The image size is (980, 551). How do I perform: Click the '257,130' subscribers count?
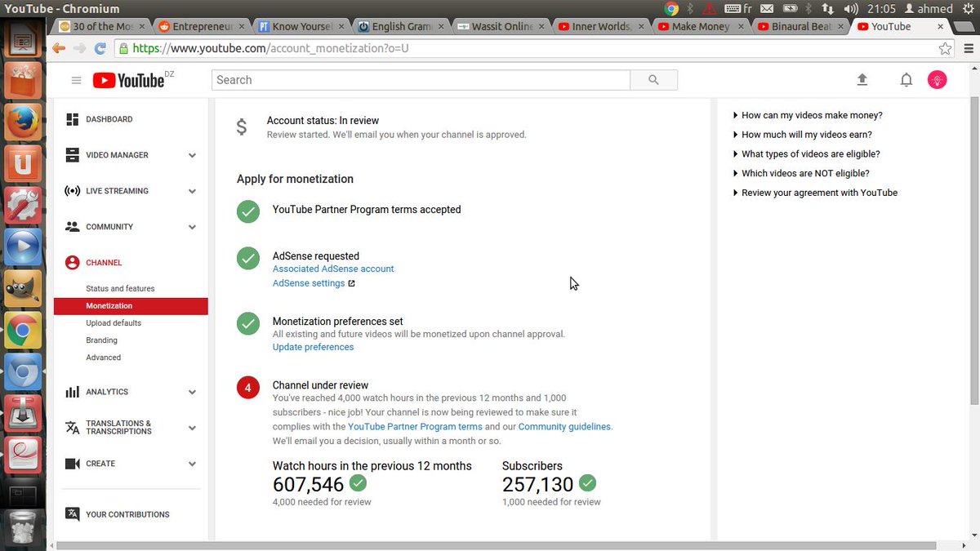tap(538, 485)
